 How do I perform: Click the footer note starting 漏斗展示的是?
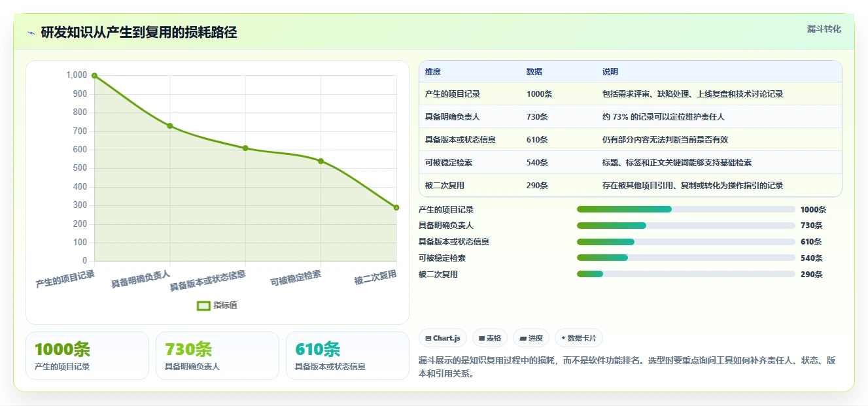coord(627,367)
